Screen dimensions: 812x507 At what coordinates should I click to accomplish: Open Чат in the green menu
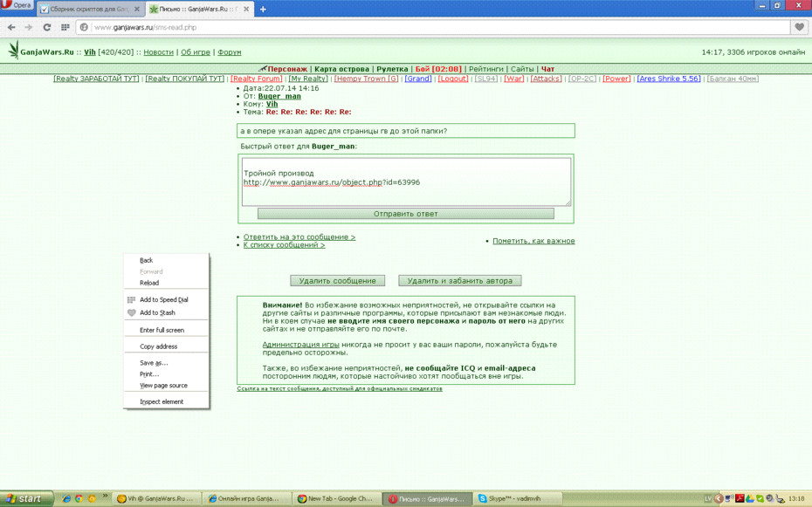tap(548, 69)
